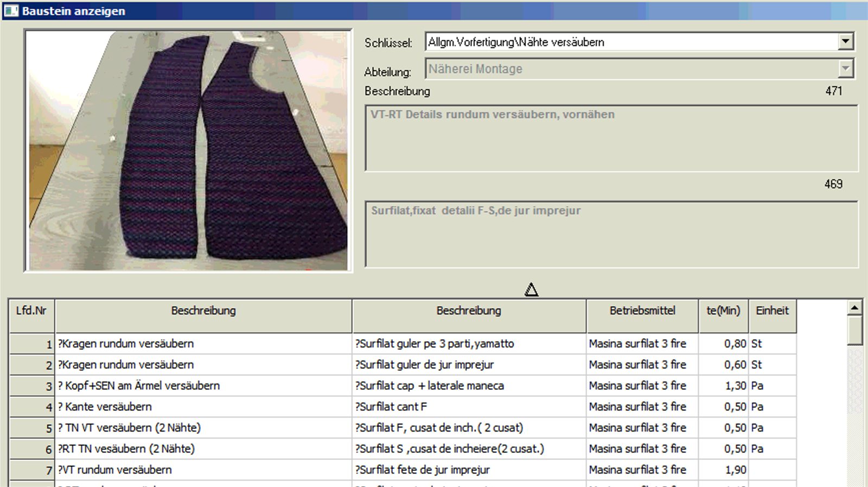Click the time value '0,80' in row 1
Screen dimensions: 868x487
[x=723, y=344]
